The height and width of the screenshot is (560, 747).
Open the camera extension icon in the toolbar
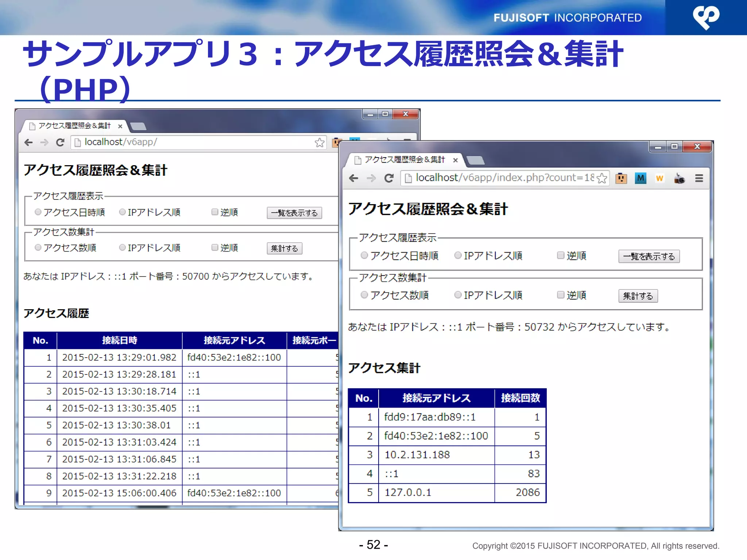[679, 178]
